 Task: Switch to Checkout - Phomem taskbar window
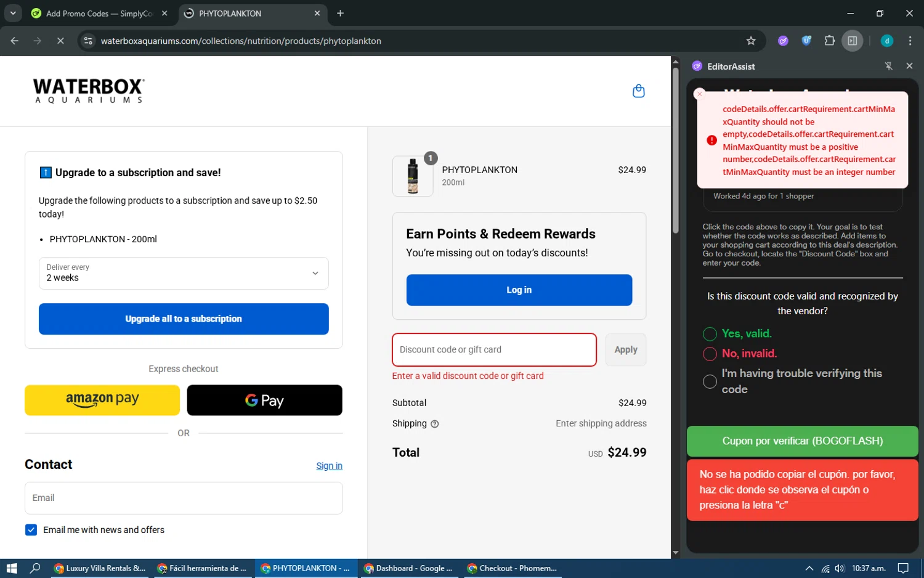coord(513,568)
